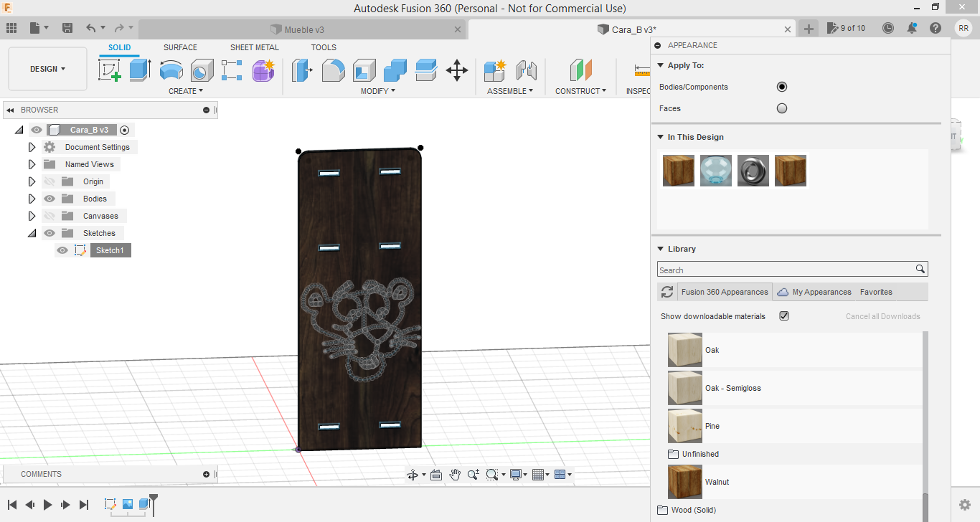Expand the Named Views node
This screenshot has height=522, width=980.
pyautogui.click(x=32, y=164)
